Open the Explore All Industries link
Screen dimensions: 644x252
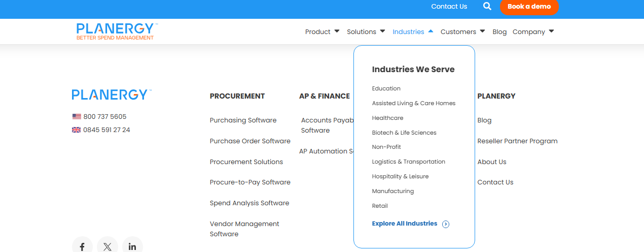tap(405, 224)
